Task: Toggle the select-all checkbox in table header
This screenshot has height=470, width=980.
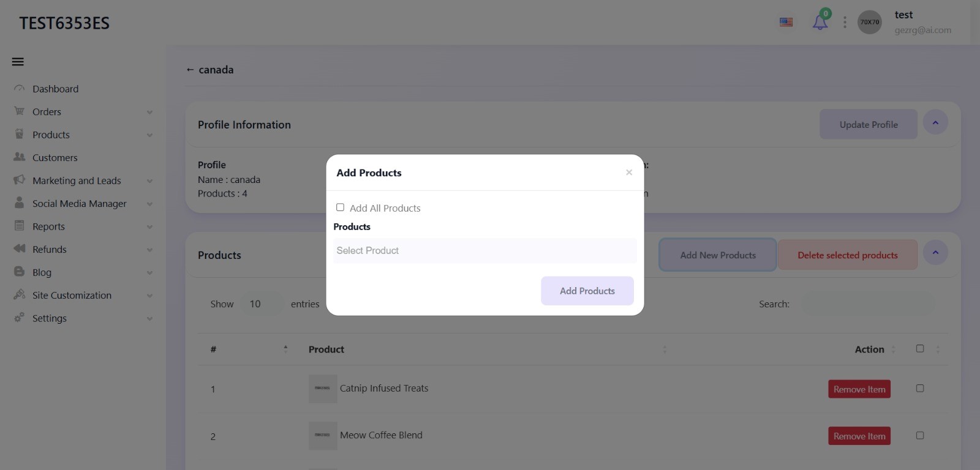Action: click(x=920, y=349)
